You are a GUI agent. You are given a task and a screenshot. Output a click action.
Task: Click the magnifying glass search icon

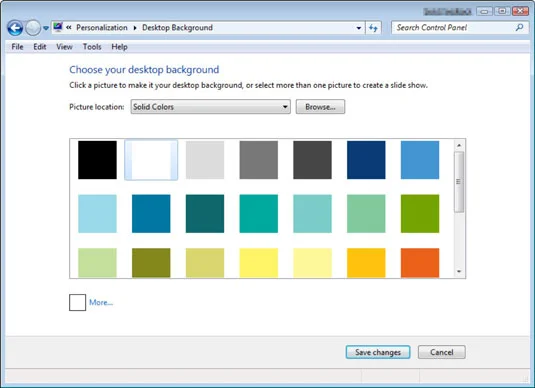(519, 28)
